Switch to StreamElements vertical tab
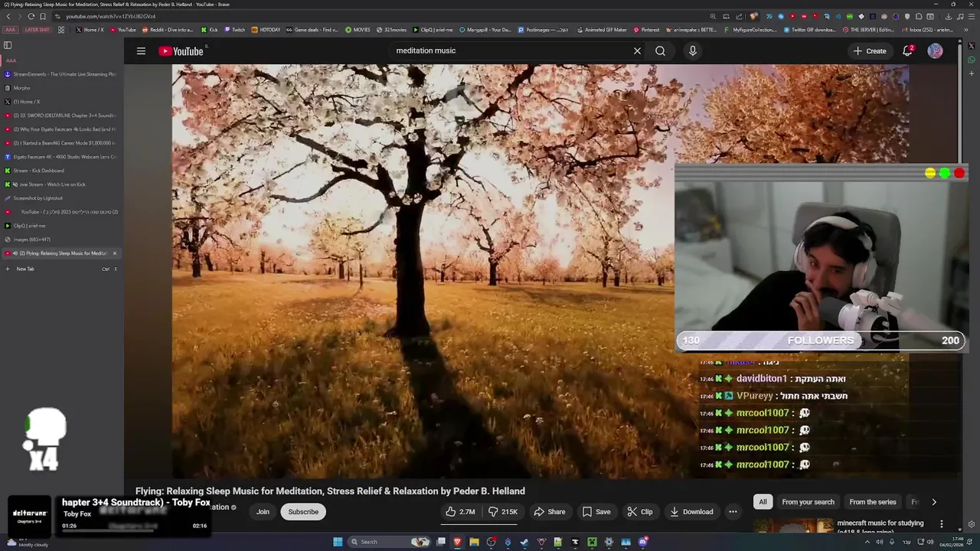This screenshot has height=551, width=980. 61,74
